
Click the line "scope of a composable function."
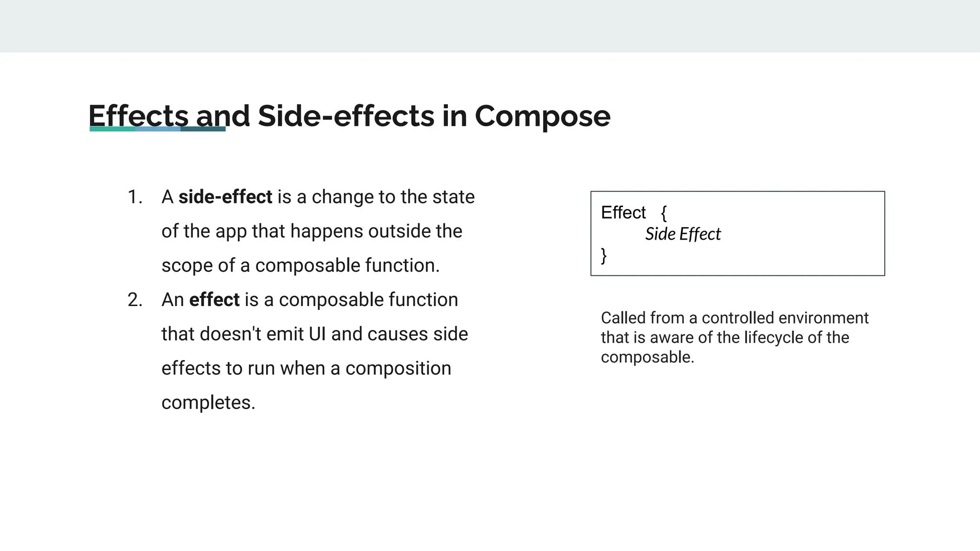300,265
